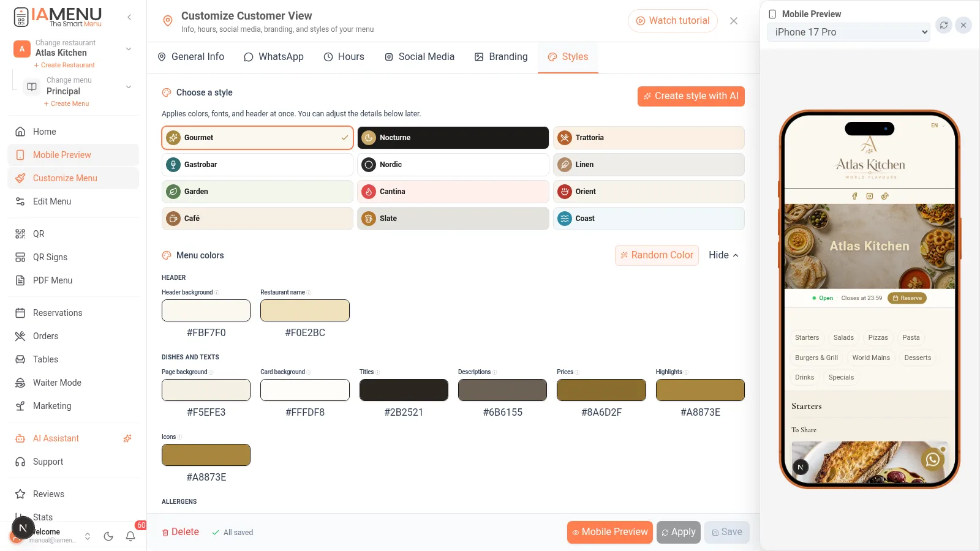
Task: Click the Random Color button
Action: pyautogui.click(x=657, y=255)
